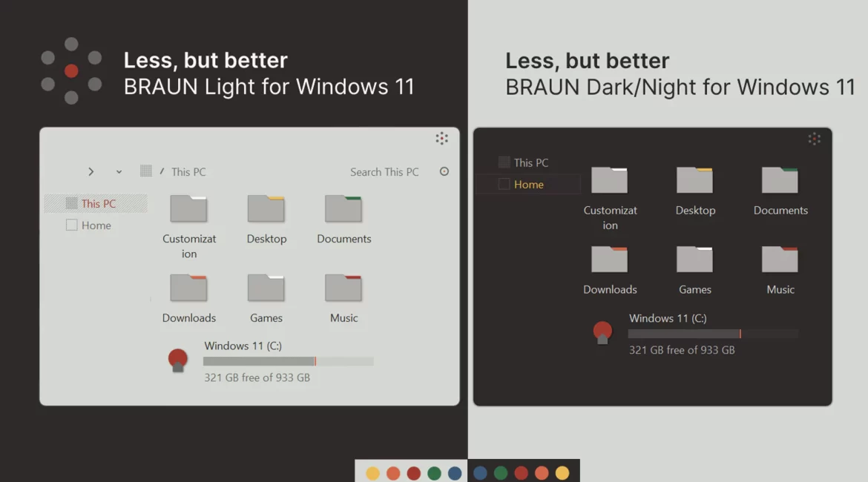Image resolution: width=868 pixels, height=482 pixels.
Task: Select the highlighted This PC tab in light sidebar
Action: coord(95,202)
